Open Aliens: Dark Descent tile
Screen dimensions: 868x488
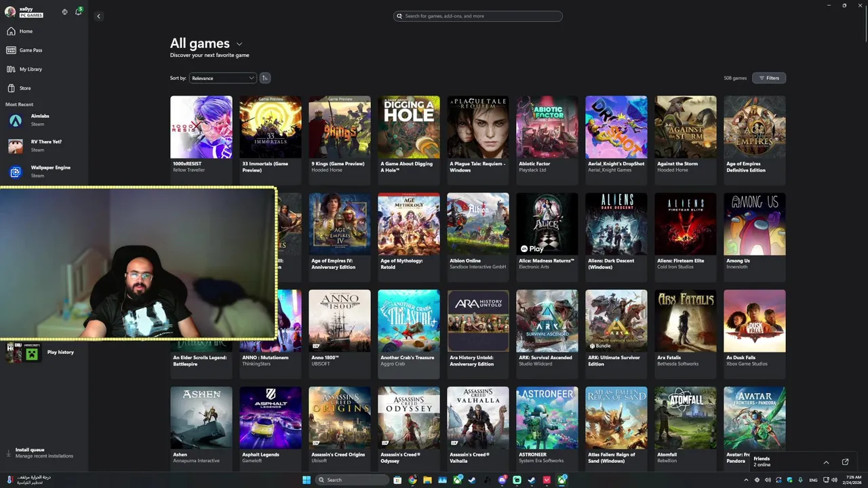click(x=616, y=237)
